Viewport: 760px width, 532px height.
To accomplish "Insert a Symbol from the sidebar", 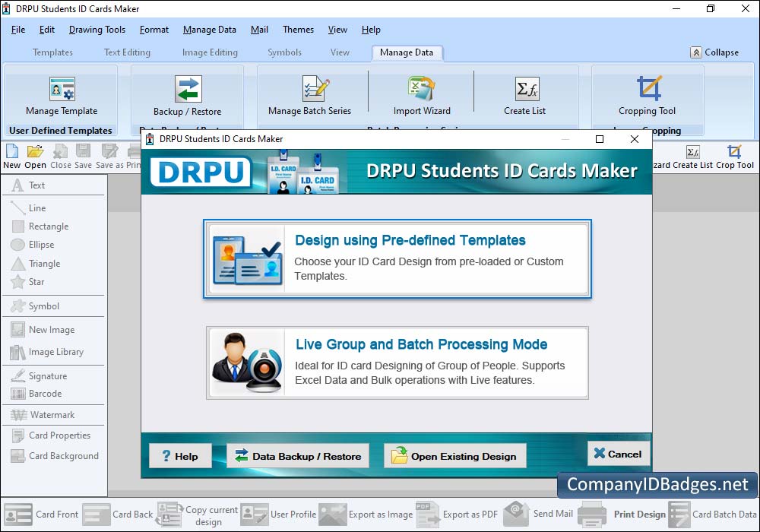I will 35,306.
